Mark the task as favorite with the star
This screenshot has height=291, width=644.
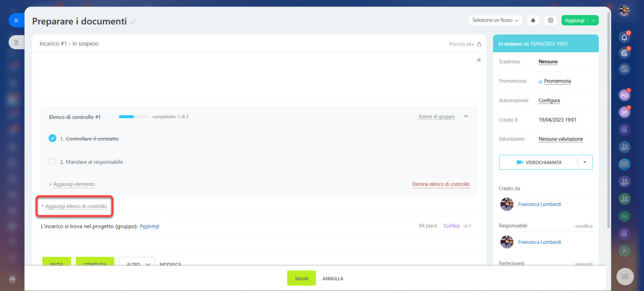[x=479, y=60]
